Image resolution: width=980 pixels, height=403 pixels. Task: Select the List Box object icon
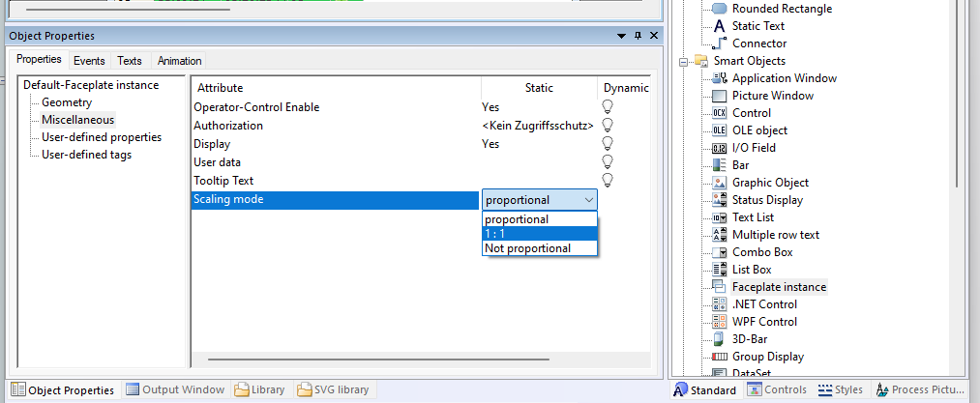(720, 270)
